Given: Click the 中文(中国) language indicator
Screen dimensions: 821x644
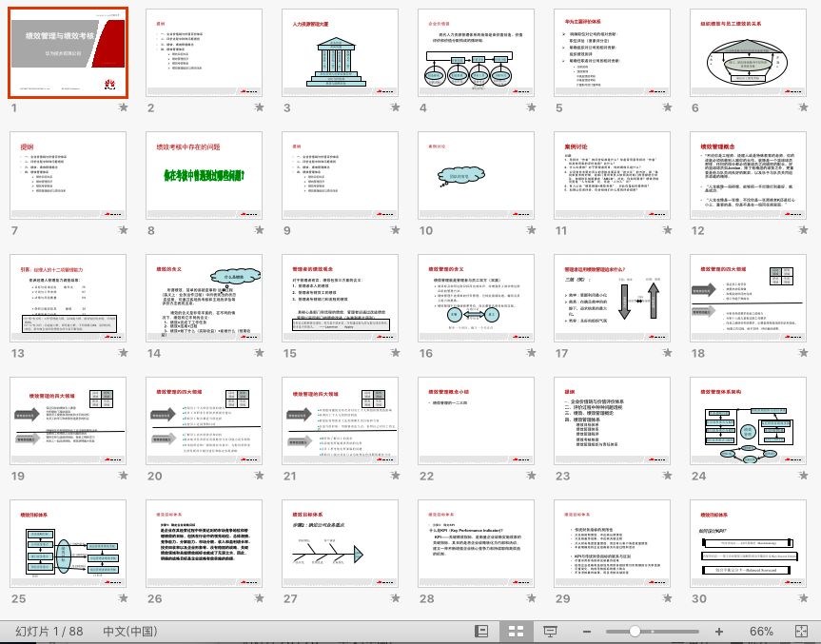Looking at the screenshot, I should click(x=131, y=631).
